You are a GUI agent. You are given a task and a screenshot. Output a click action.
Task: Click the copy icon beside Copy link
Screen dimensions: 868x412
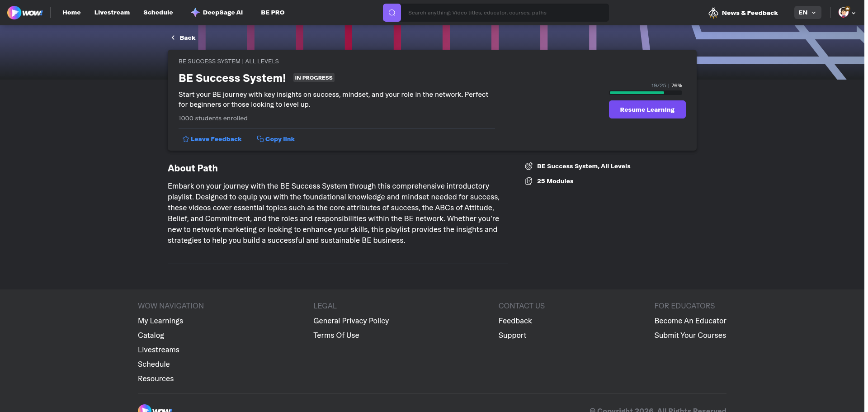tap(260, 139)
